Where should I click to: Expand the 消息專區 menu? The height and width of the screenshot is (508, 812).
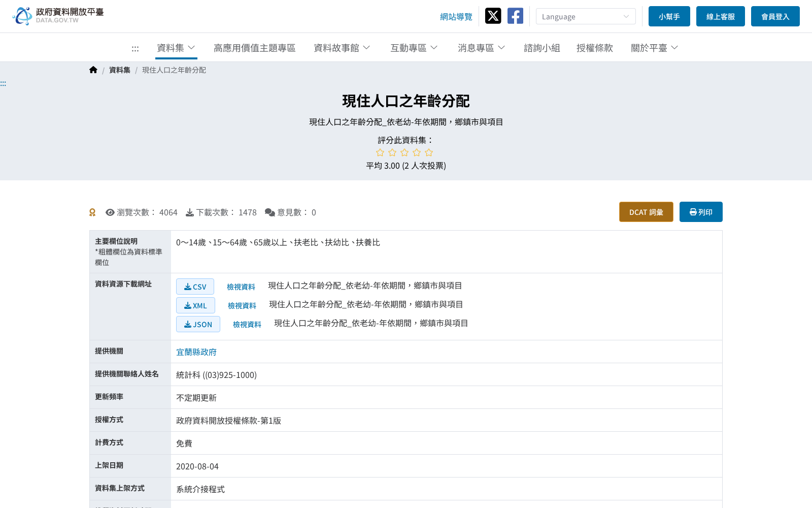tap(482, 48)
